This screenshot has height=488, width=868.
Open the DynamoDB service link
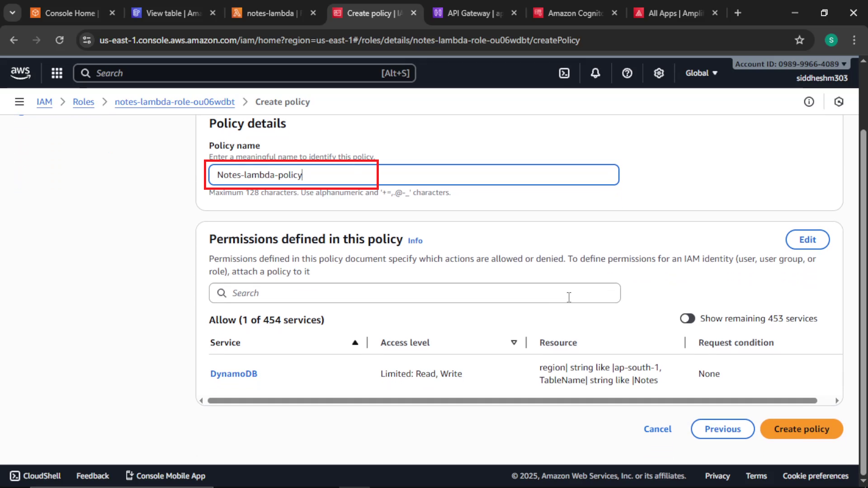[x=234, y=374]
